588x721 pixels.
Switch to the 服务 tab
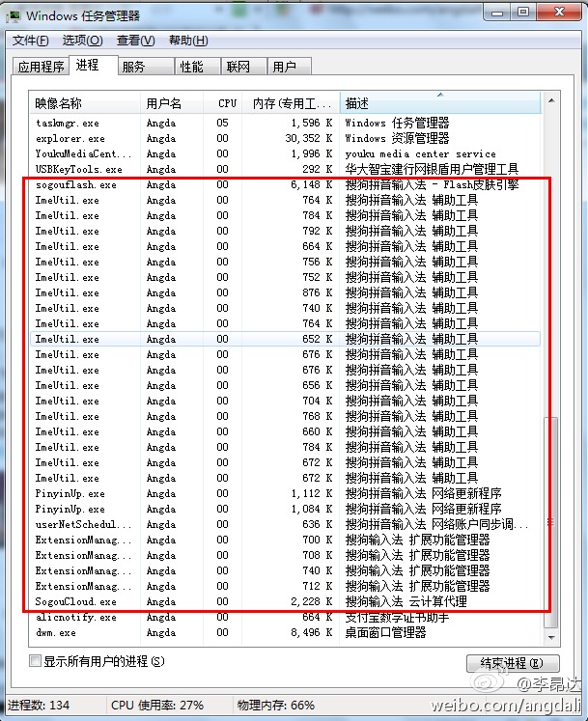147,67
